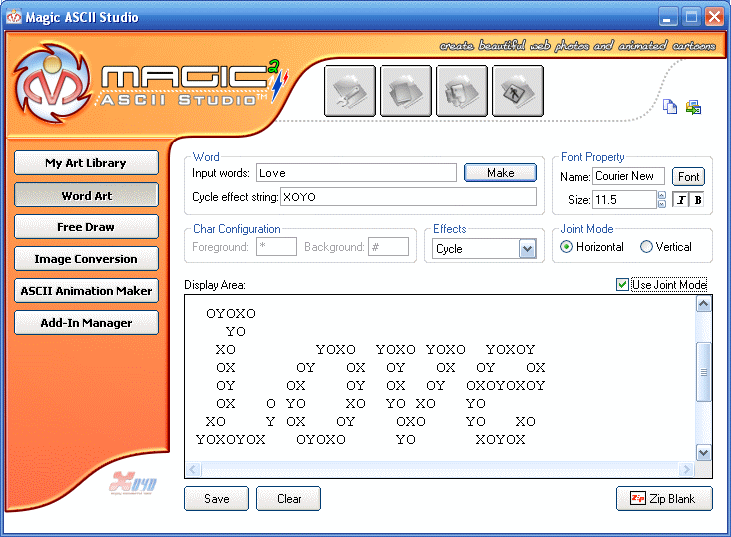This screenshot has width=731, height=537.
Task: Click the Input words field
Action: pos(356,172)
